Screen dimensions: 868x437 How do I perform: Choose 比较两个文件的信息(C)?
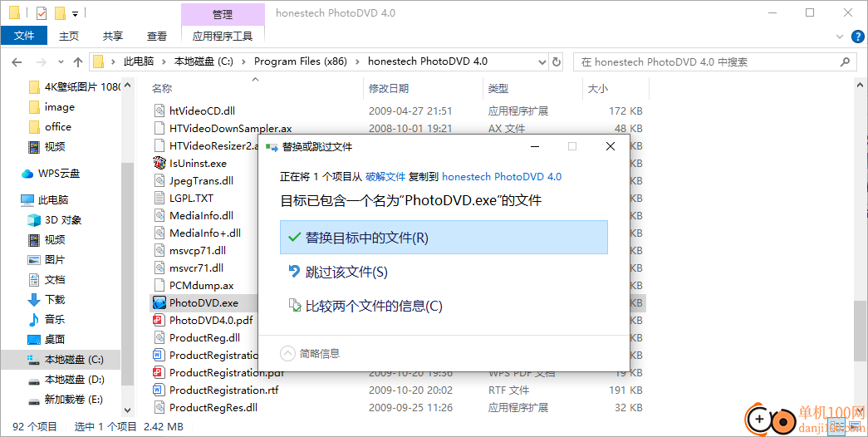tap(444, 306)
